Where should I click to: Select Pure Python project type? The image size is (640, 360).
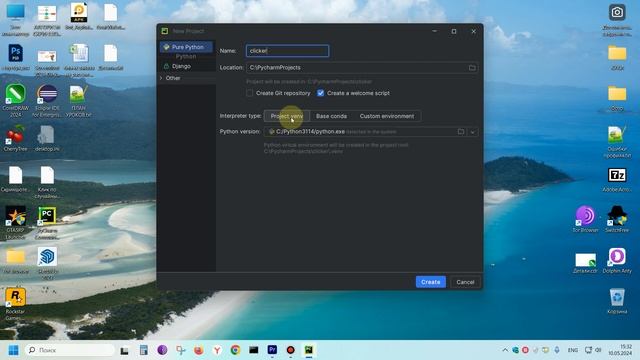click(187, 47)
